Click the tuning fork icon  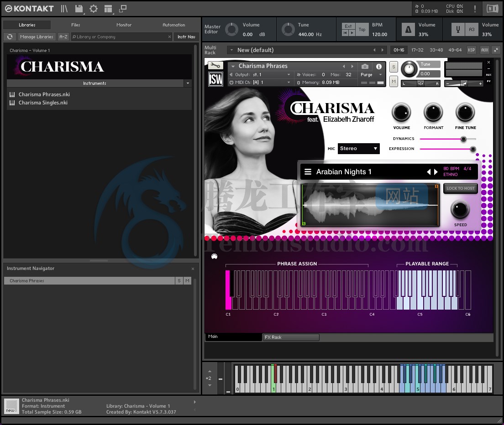(458, 30)
